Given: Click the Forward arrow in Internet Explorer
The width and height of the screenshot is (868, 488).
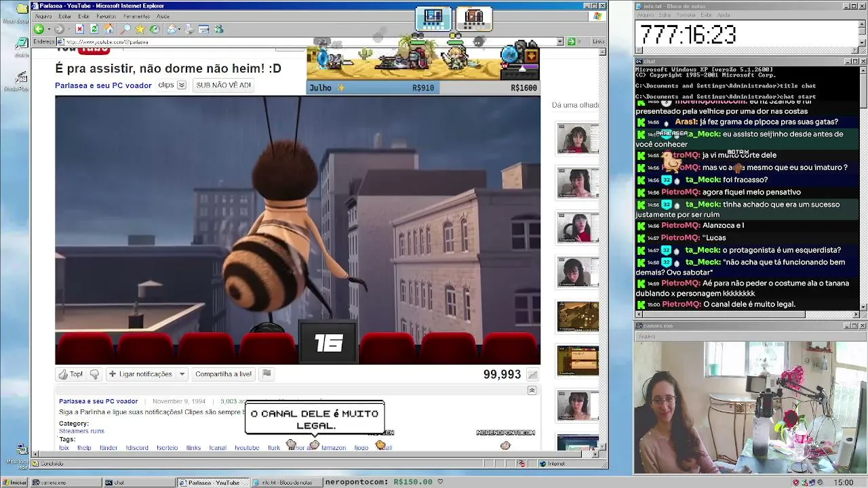Looking at the screenshot, I should [59, 29].
